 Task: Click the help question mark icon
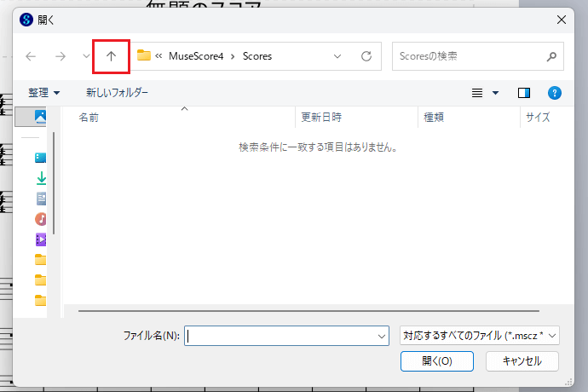pyautogui.click(x=554, y=92)
